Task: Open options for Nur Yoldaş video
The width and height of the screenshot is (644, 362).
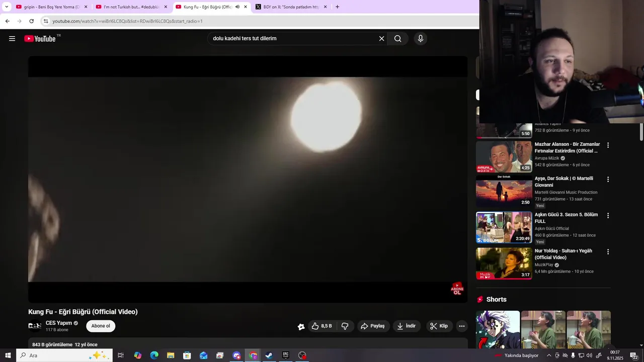Action: [x=608, y=252]
